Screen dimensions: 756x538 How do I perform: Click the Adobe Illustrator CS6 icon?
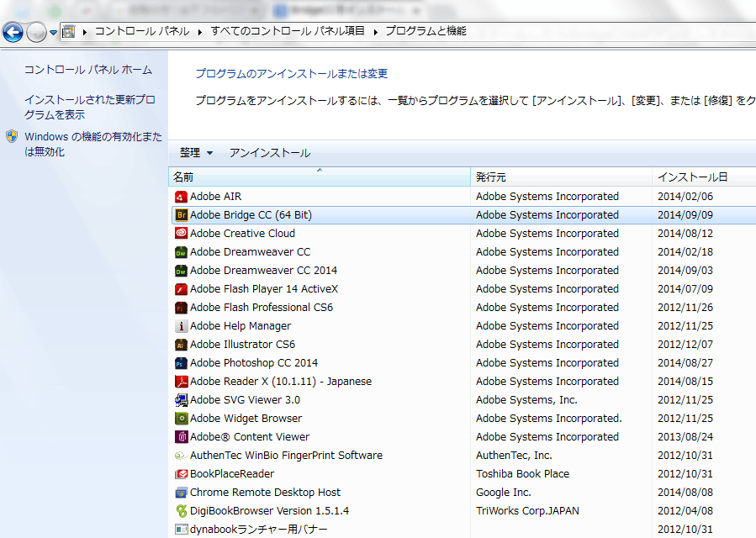pyautogui.click(x=181, y=344)
